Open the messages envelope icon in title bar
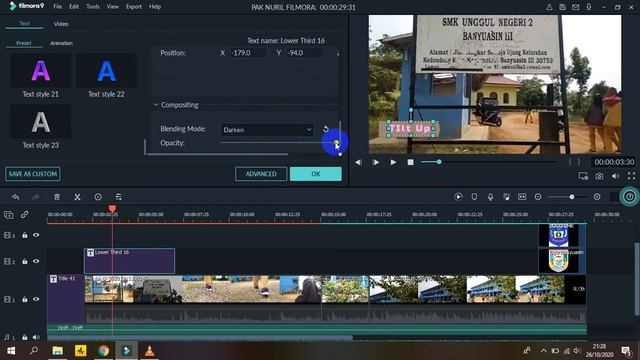The image size is (640, 360). (x=576, y=7)
